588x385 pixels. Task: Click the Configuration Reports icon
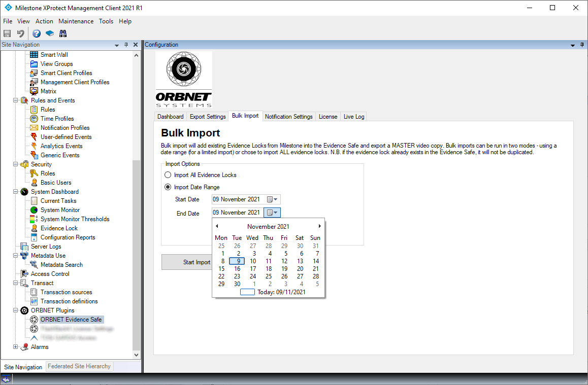pos(34,237)
